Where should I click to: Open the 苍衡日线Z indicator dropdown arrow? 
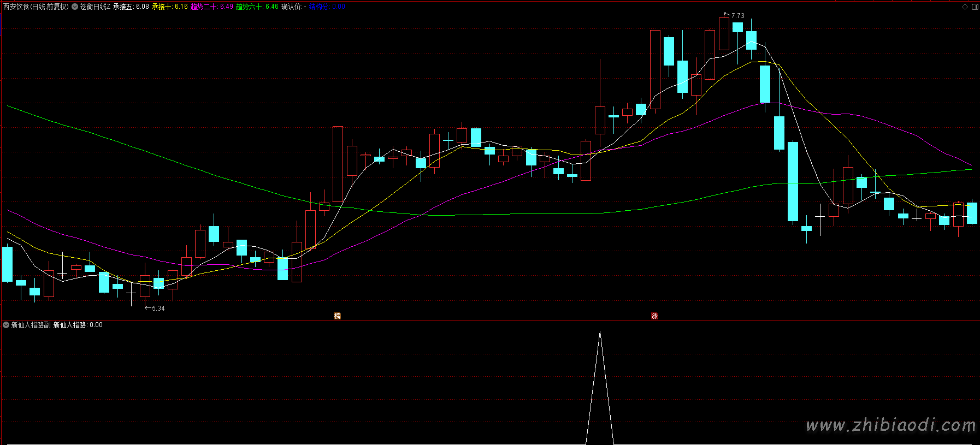pyautogui.click(x=75, y=7)
